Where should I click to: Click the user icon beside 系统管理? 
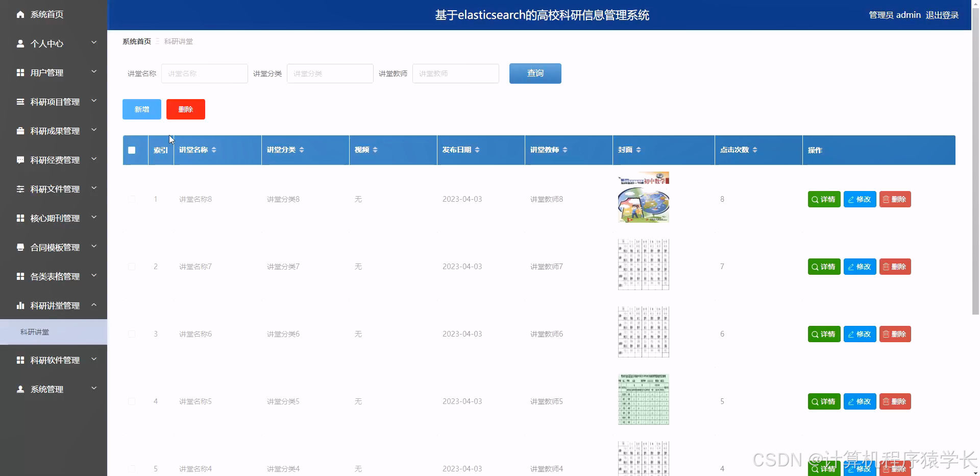pyautogui.click(x=20, y=389)
